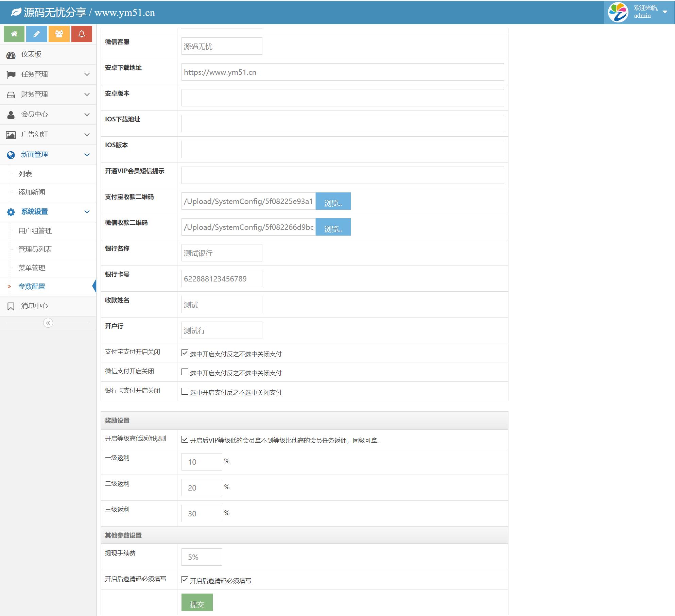Open the 管理员列表 menu item
The image size is (675, 616).
[35, 250]
